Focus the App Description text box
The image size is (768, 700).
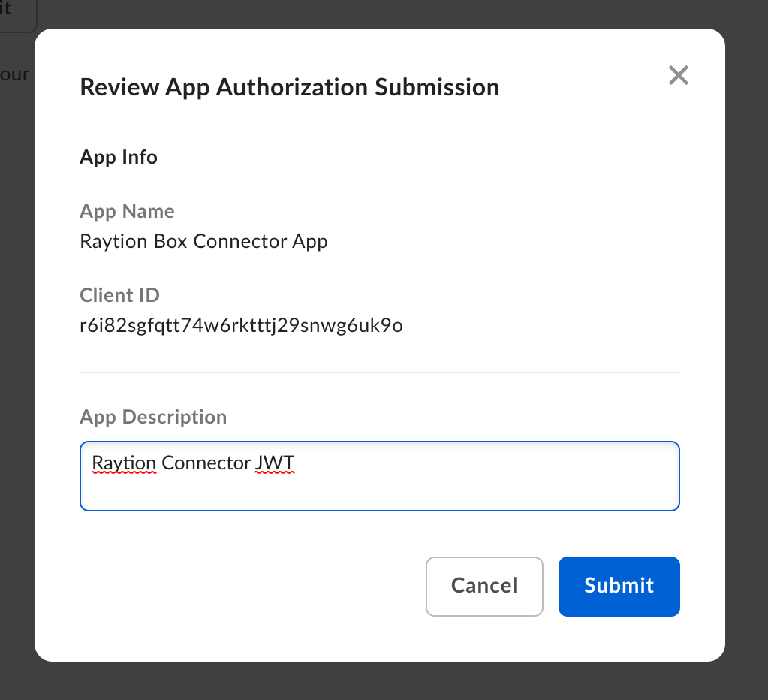point(379,476)
